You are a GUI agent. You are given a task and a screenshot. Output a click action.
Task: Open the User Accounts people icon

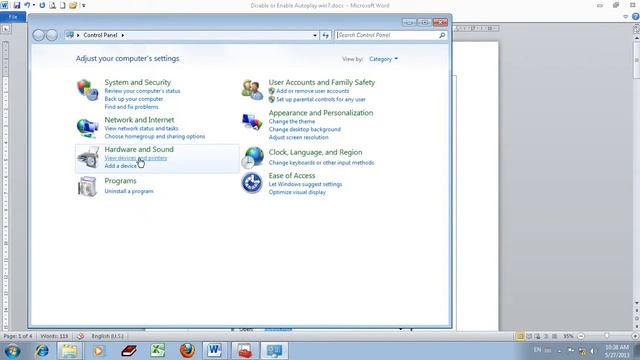point(252,90)
